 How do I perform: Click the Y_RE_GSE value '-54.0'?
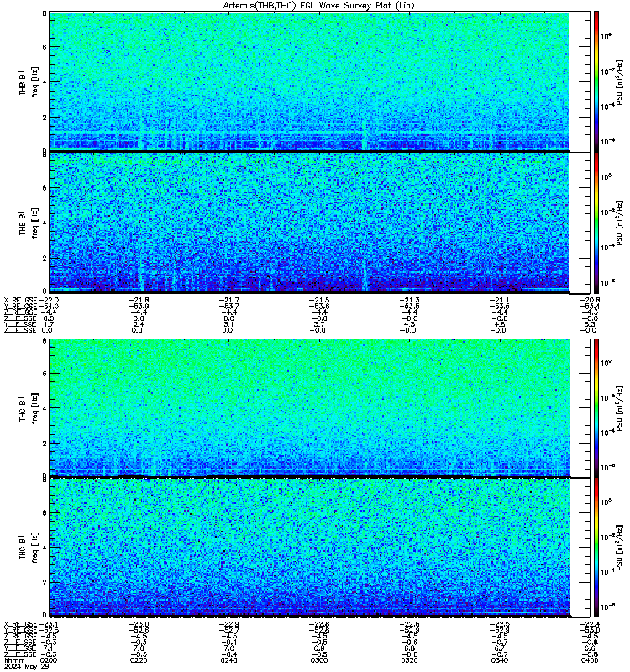coord(49,307)
